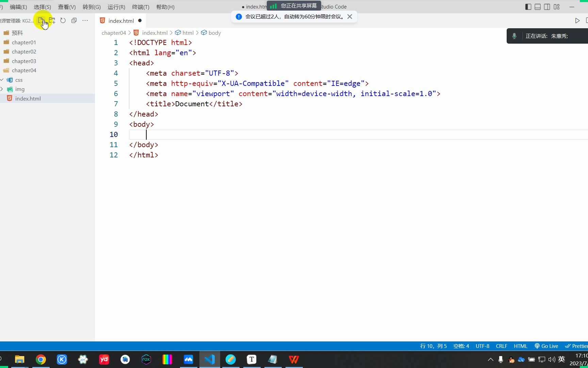
Task: Click the unsaved dot on index.html tab
Action: tap(140, 20)
